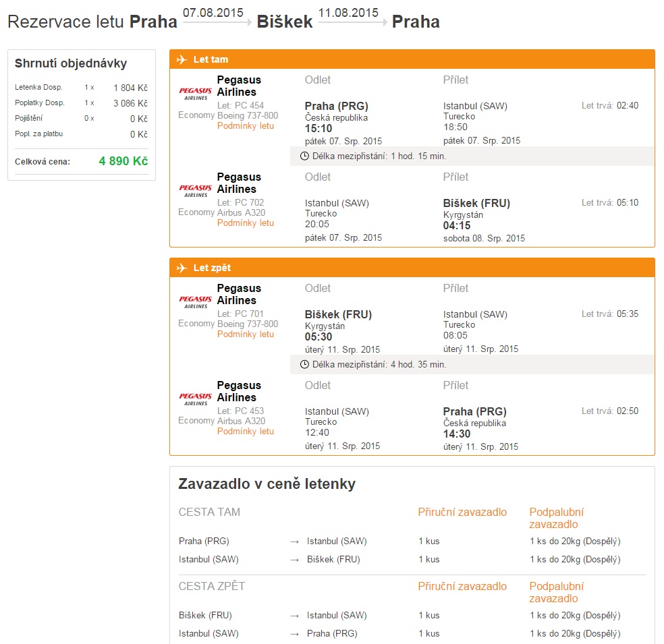Click departure time 15:10 from Praha
The width and height of the screenshot is (664, 644).
tap(319, 128)
